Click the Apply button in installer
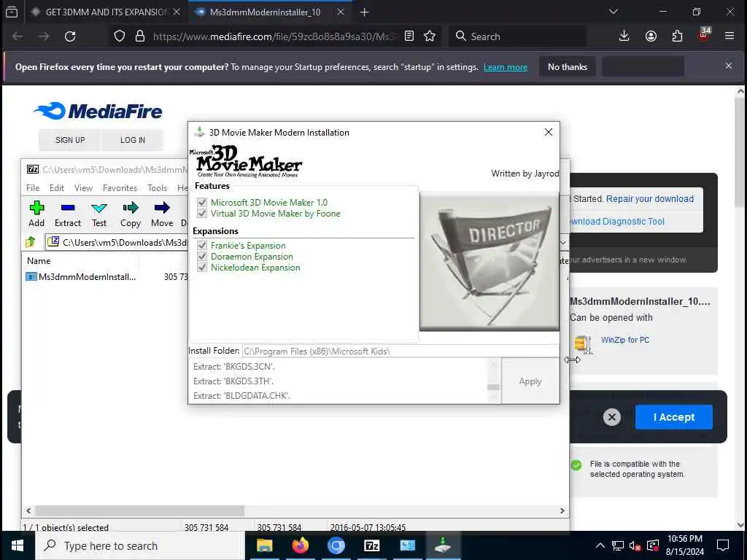This screenshot has height=560, width=747. tap(530, 381)
